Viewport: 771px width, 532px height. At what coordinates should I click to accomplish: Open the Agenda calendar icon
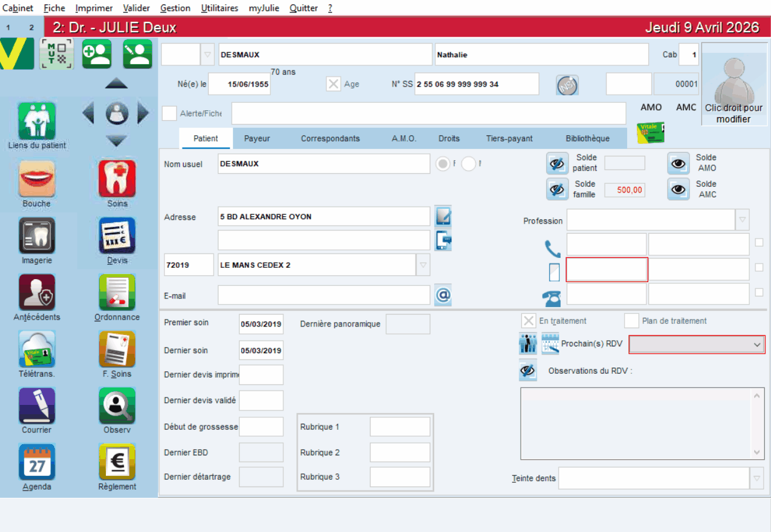[37, 462]
